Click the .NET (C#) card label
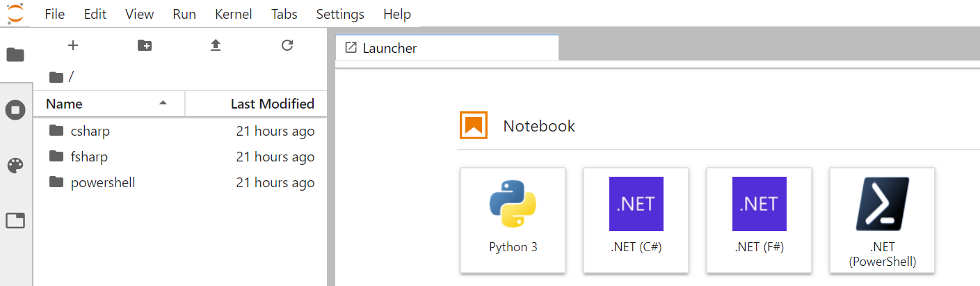The height and width of the screenshot is (286, 980). tap(636, 247)
